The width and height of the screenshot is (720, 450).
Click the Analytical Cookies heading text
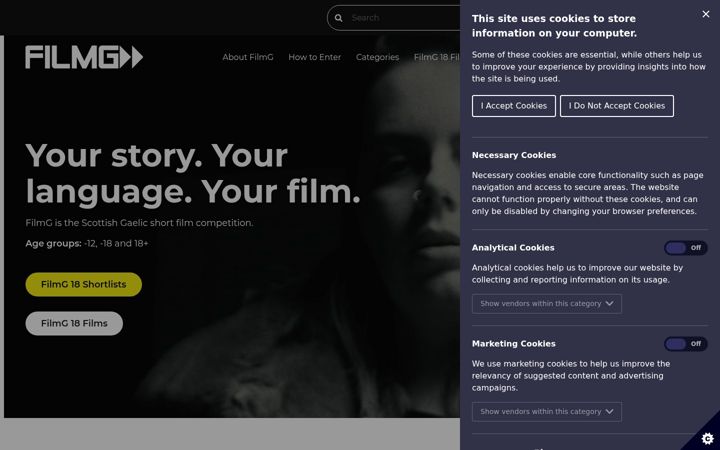513,248
